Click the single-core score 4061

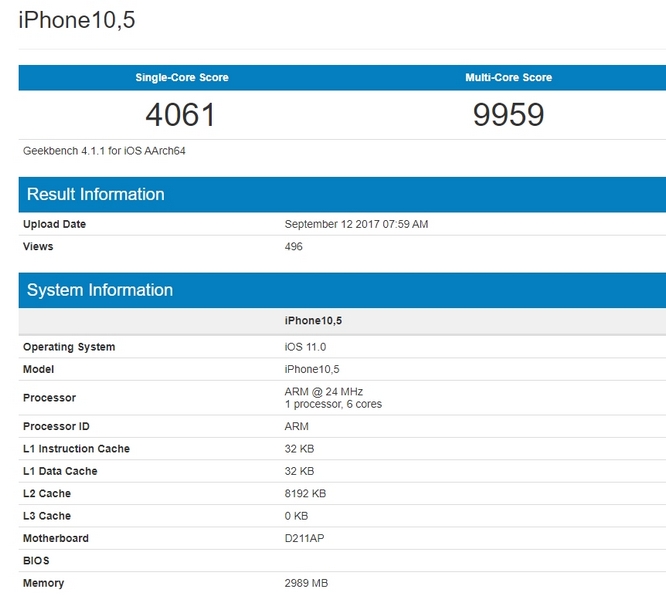tap(181, 115)
